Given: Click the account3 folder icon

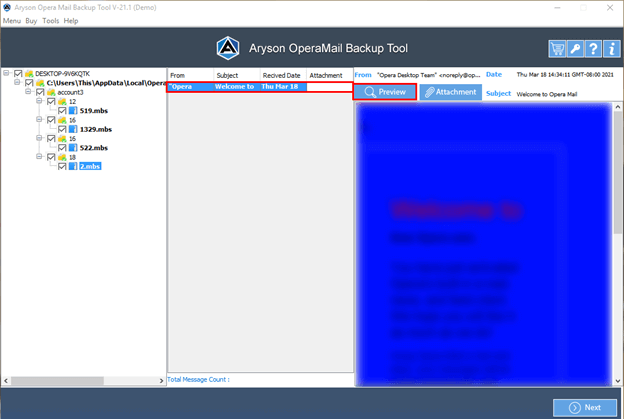Looking at the screenshot, I should 51,92.
